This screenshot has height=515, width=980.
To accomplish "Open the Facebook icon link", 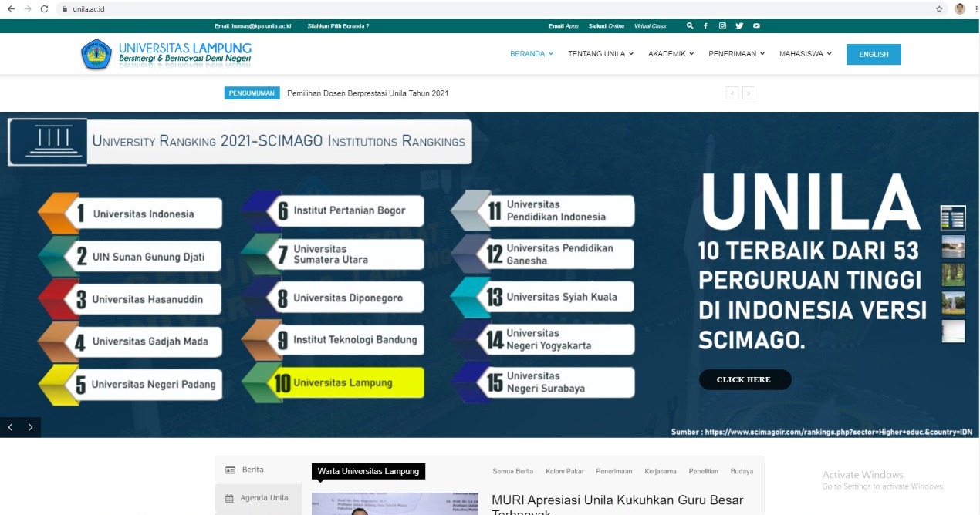I will tap(705, 25).
